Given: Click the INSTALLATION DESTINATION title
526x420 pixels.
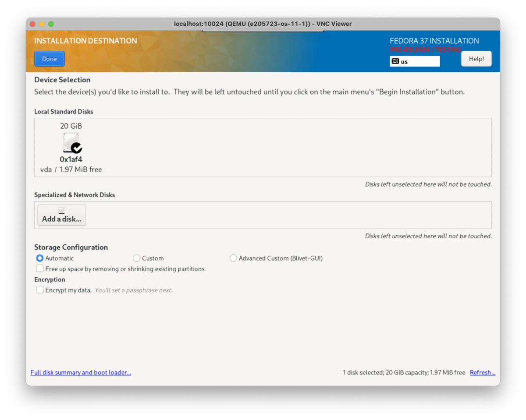Looking at the screenshot, I should [85, 41].
